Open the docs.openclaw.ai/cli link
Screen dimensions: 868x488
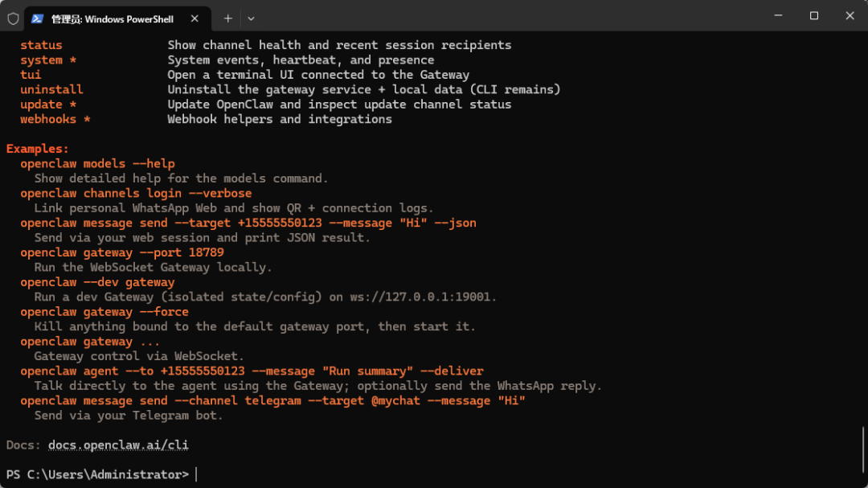coord(118,445)
